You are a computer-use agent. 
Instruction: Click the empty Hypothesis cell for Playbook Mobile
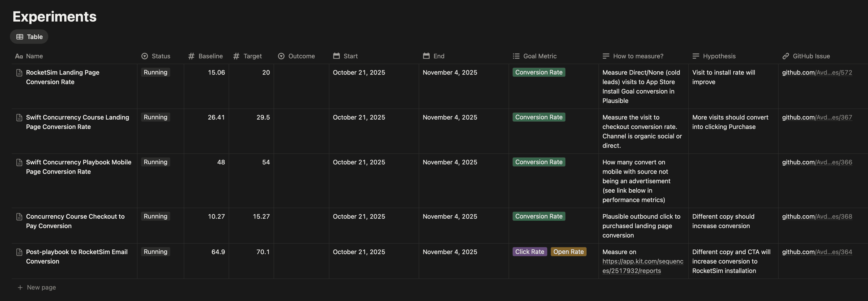(x=733, y=181)
